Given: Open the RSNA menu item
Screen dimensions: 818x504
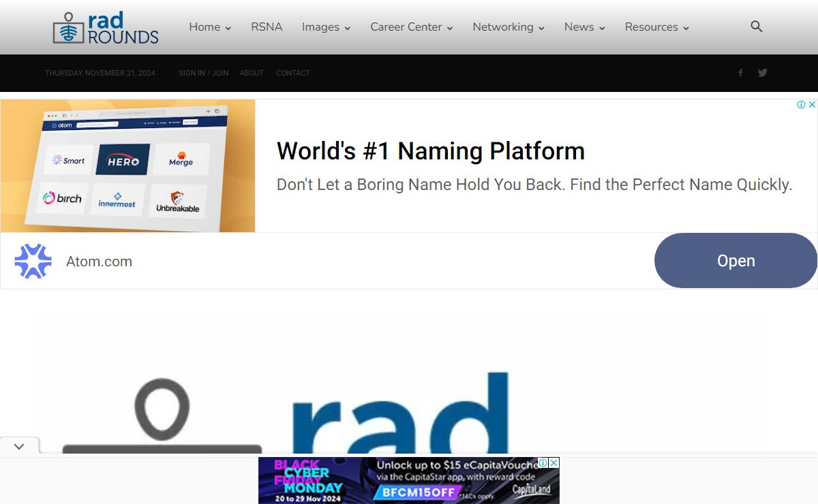Looking at the screenshot, I should 267,27.
